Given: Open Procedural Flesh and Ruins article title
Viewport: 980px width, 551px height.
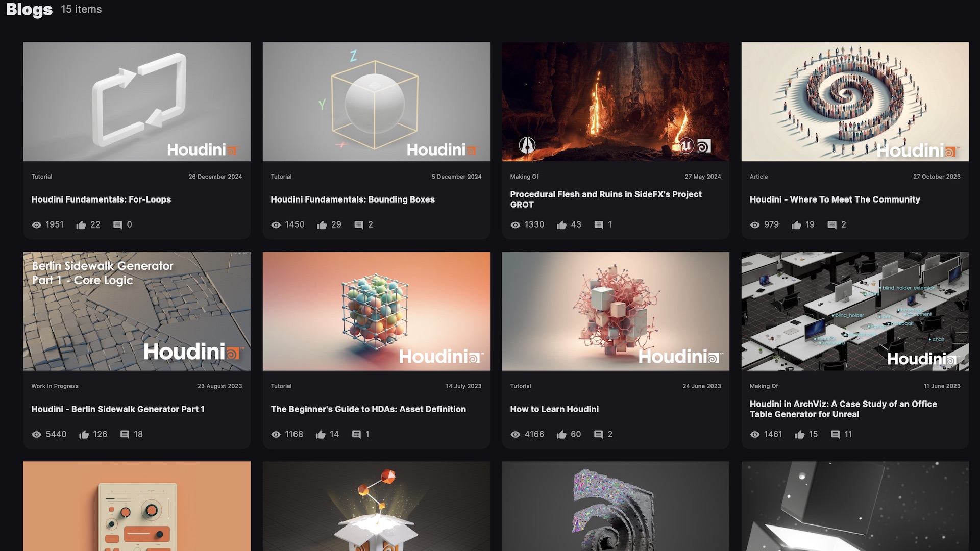Looking at the screenshot, I should pyautogui.click(x=606, y=199).
